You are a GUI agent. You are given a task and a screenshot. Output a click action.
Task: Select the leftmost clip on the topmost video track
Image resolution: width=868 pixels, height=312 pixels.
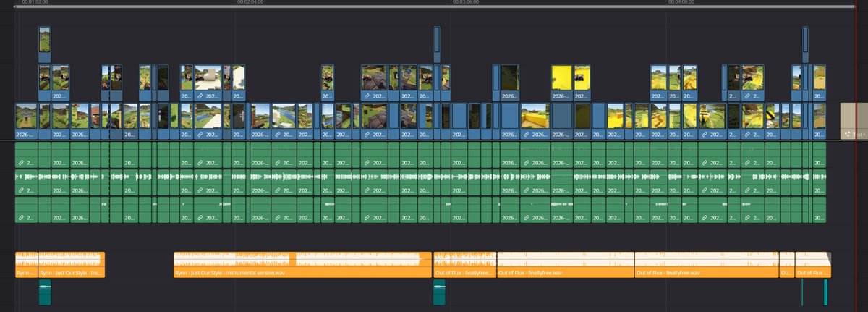tap(45, 44)
